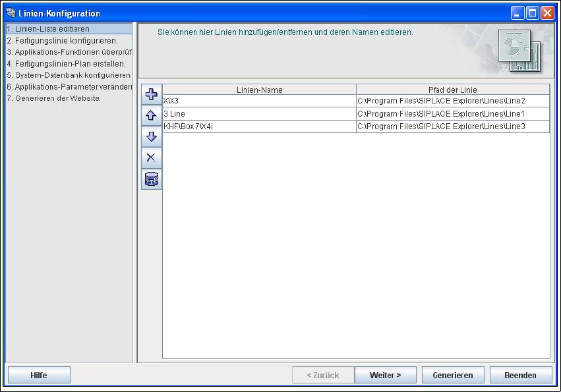Viewport: 561px width, 392px height.
Task: Select the KHF\Box 7\X4i line name cell
Action: pos(259,126)
